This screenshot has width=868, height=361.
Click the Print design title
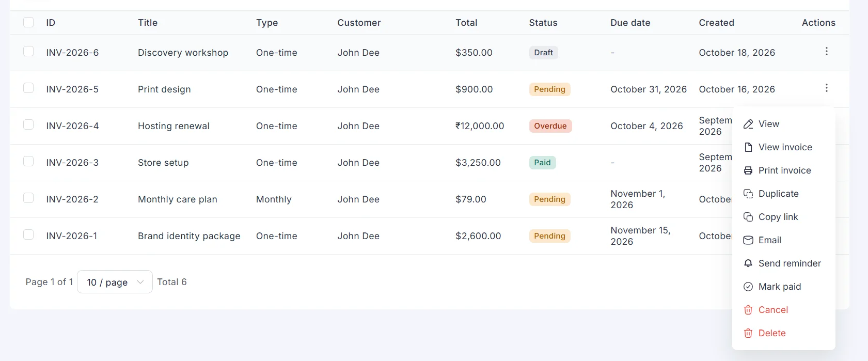point(164,89)
